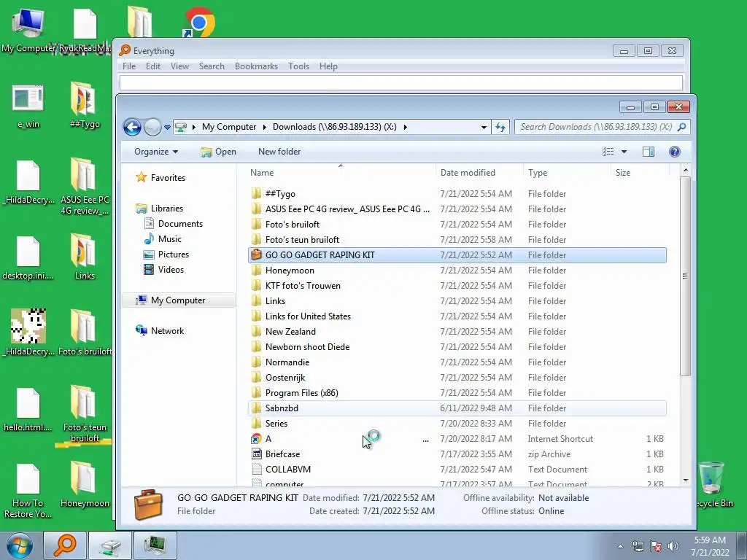The width and height of the screenshot is (747, 560).
Task: Open the Tools menu in Everything
Action: pos(298,66)
